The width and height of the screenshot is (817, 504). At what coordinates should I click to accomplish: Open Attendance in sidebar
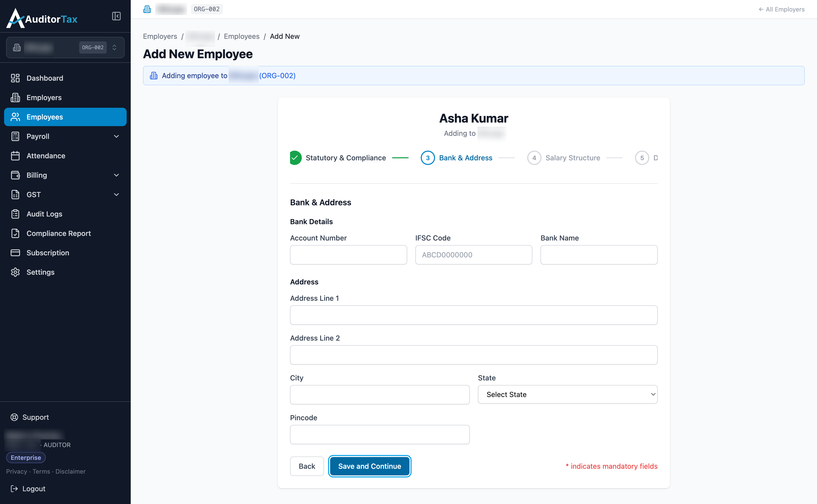65,156
